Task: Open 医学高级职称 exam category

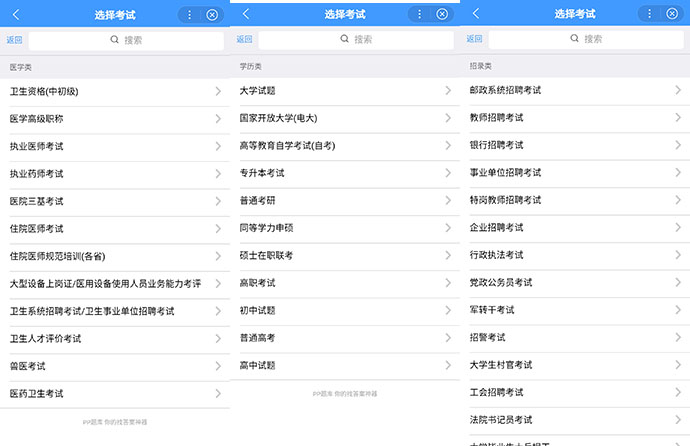Action: (x=115, y=119)
